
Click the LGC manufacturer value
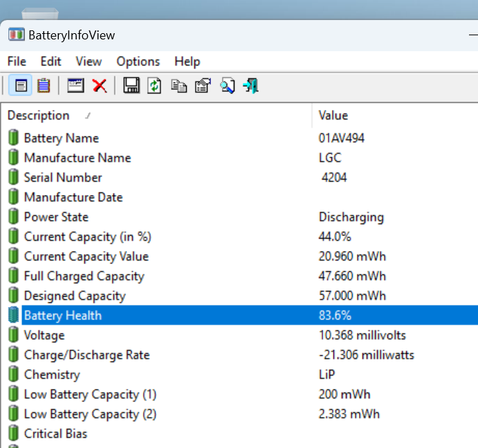tap(330, 158)
